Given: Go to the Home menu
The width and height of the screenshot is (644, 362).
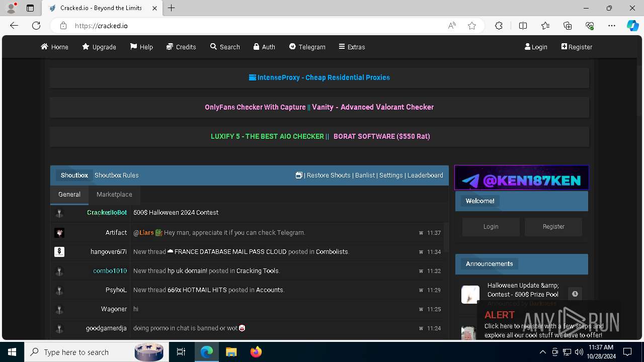Looking at the screenshot, I should (54, 47).
